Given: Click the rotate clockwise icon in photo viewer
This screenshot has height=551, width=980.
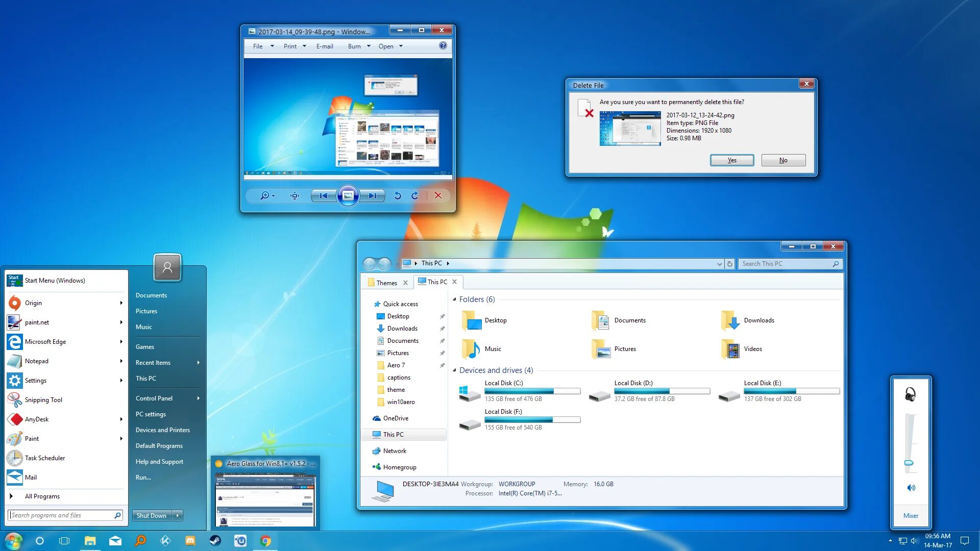Looking at the screenshot, I should pyautogui.click(x=414, y=195).
